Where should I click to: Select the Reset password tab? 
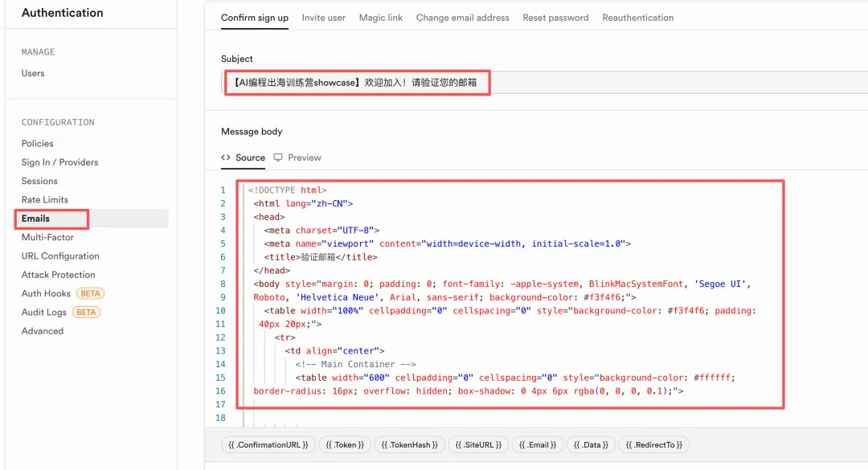[x=555, y=18]
